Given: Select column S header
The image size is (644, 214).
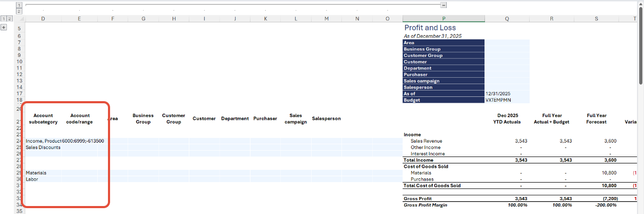Looking at the screenshot, I should 596,19.
